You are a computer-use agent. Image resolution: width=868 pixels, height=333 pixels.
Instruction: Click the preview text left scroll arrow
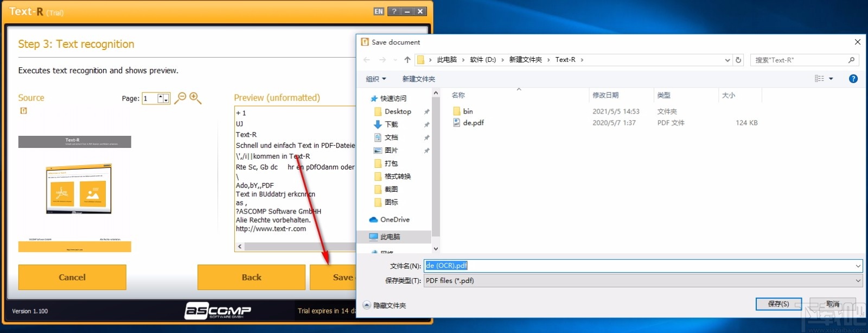point(240,247)
